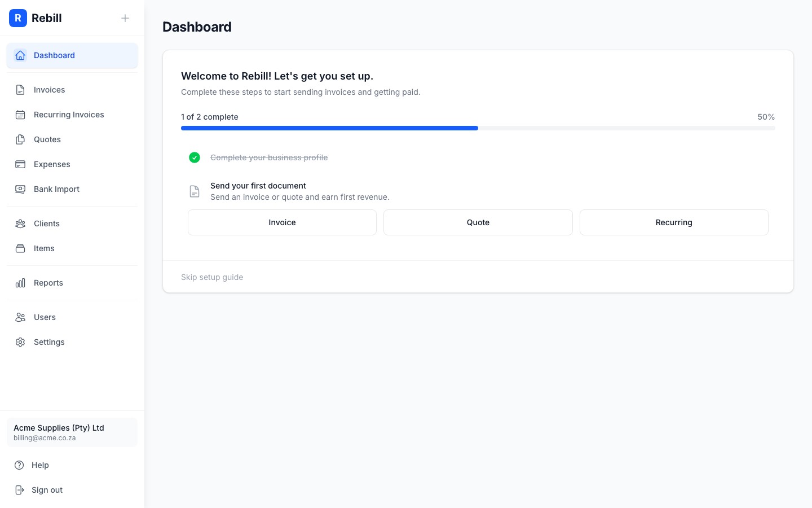Image resolution: width=812 pixels, height=508 pixels.
Task: Click the green completed checkmark icon
Action: coord(195,157)
